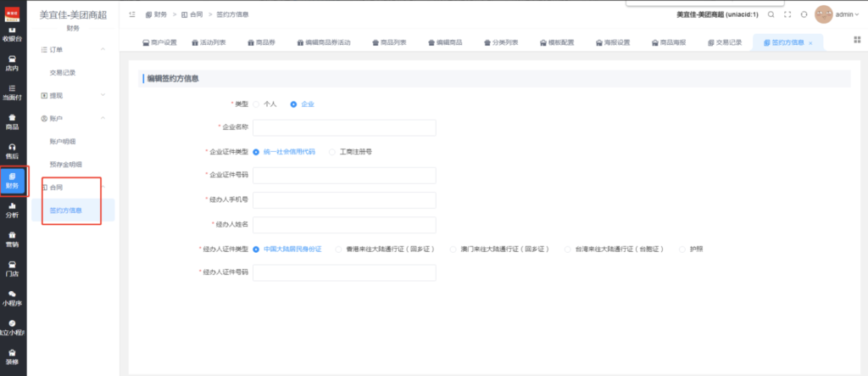Screen dimensions: 868x376
Task: Click the refresh icon in header
Action: coord(804,14)
